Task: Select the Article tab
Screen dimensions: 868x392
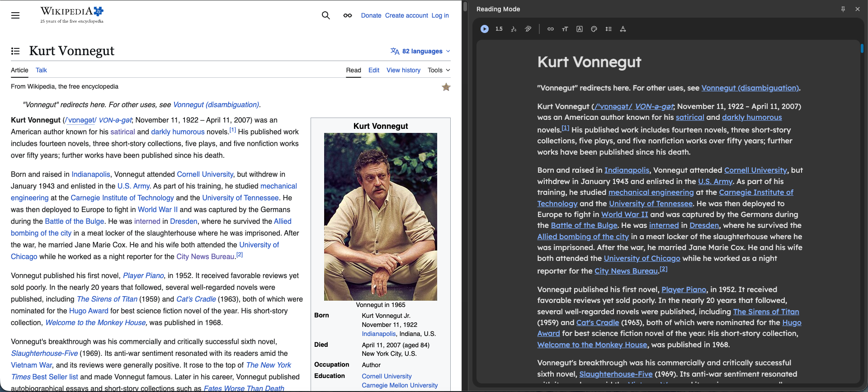Action: (x=19, y=70)
